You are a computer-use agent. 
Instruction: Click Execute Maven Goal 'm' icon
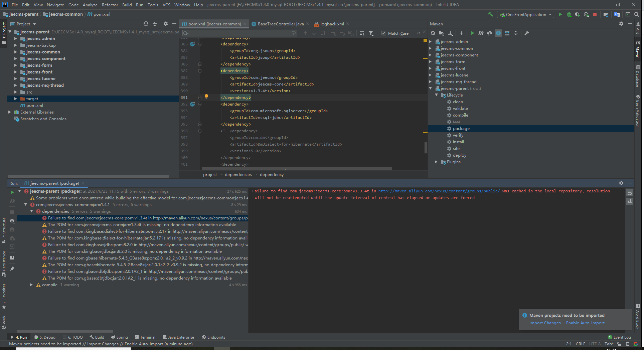(x=481, y=33)
